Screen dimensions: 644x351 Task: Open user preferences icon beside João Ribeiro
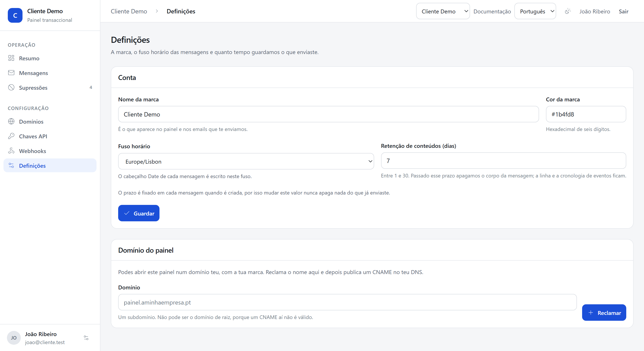click(86, 338)
